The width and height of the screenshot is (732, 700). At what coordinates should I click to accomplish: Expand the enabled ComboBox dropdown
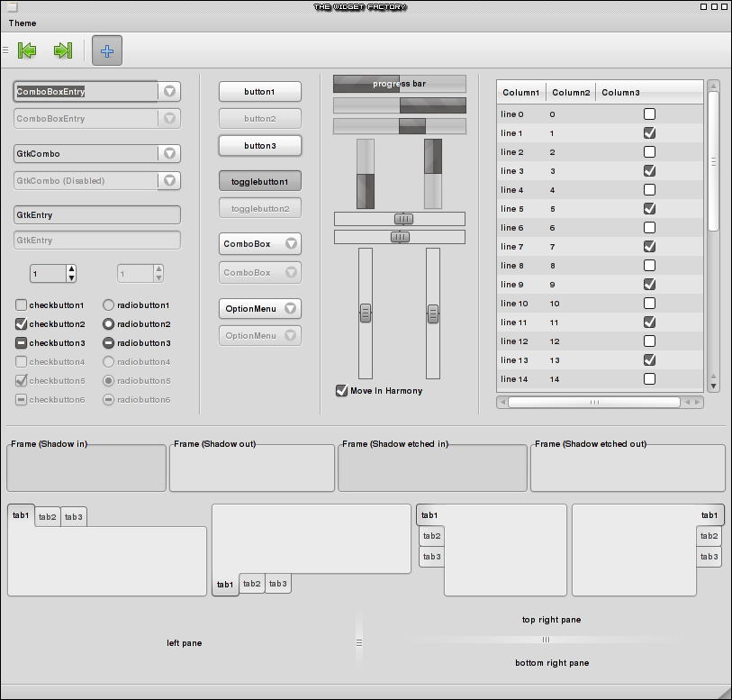tap(260, 244)
